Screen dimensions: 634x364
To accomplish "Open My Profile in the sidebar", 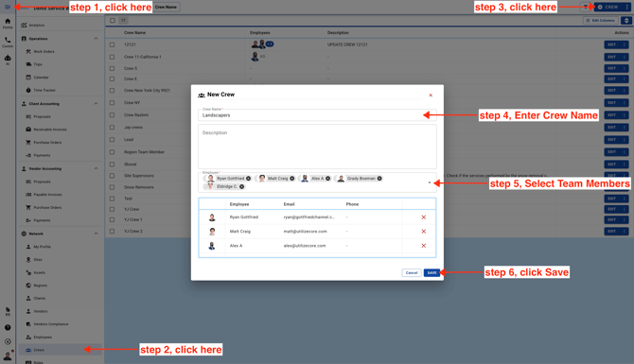I will 42,247.
